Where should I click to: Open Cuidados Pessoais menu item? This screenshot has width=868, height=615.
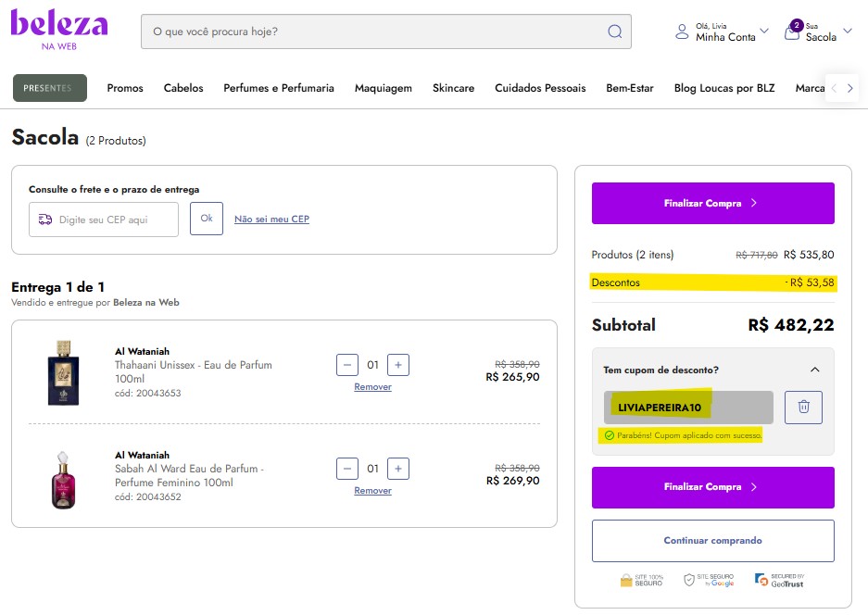(540, 88)
